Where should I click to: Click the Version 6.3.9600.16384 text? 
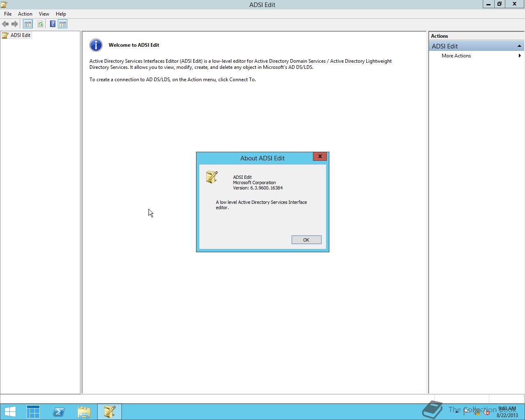pos(258,188)
